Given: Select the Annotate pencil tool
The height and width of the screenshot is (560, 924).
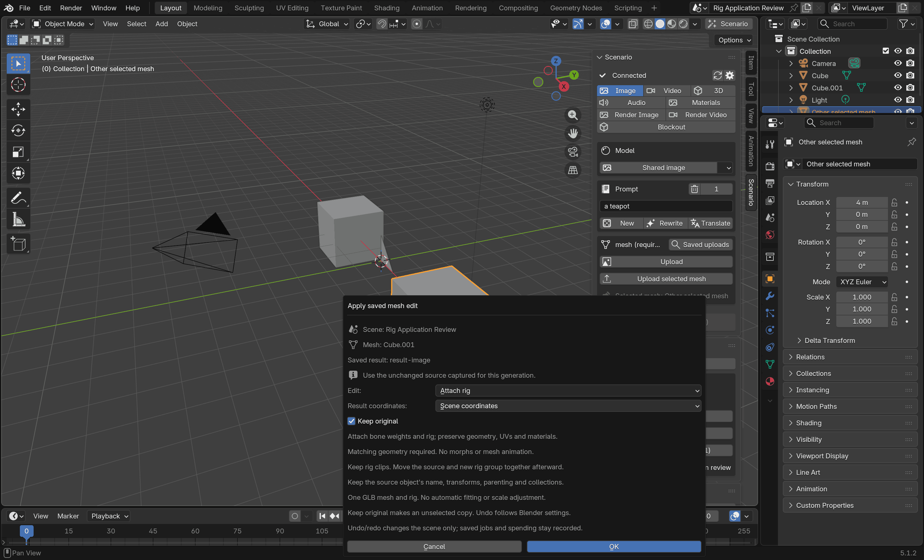Looking at the screenshot, I should point(18,198).
